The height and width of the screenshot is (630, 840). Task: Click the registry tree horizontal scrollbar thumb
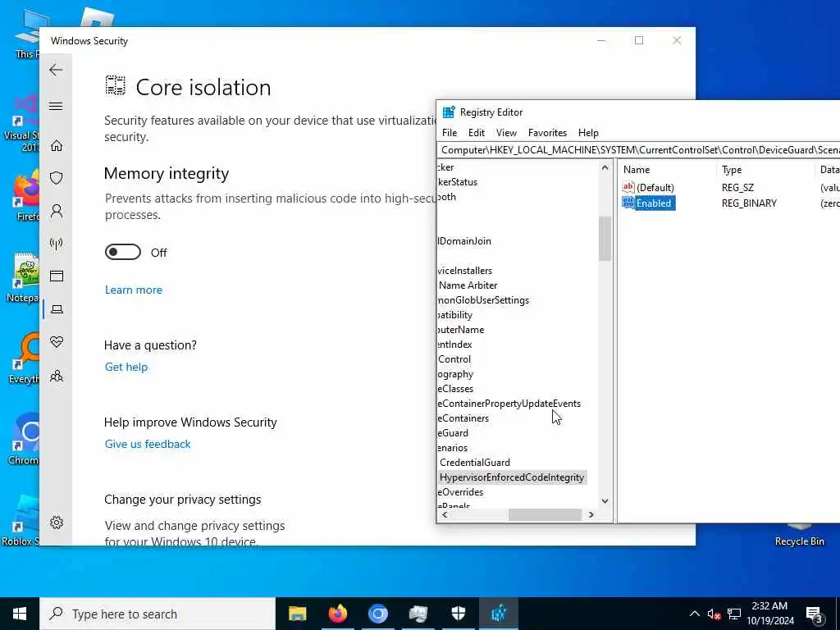(545, 515)
